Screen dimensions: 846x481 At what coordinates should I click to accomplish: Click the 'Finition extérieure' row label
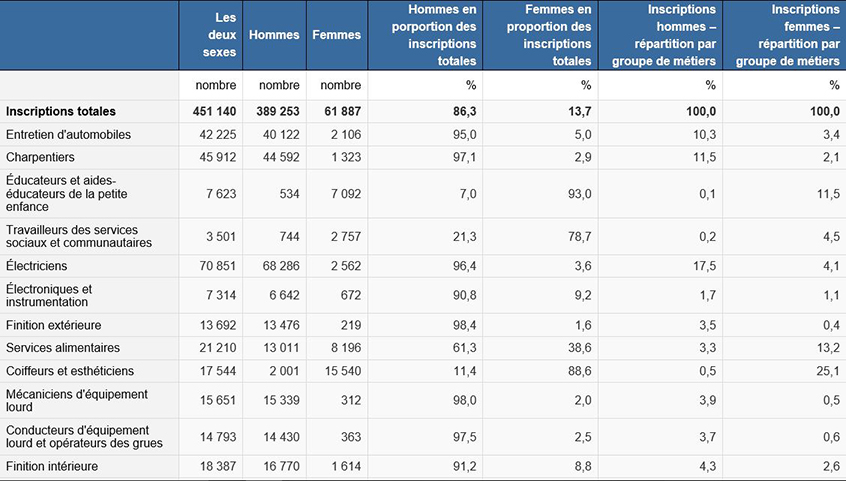pyautogui.click(x=53, y=325)
